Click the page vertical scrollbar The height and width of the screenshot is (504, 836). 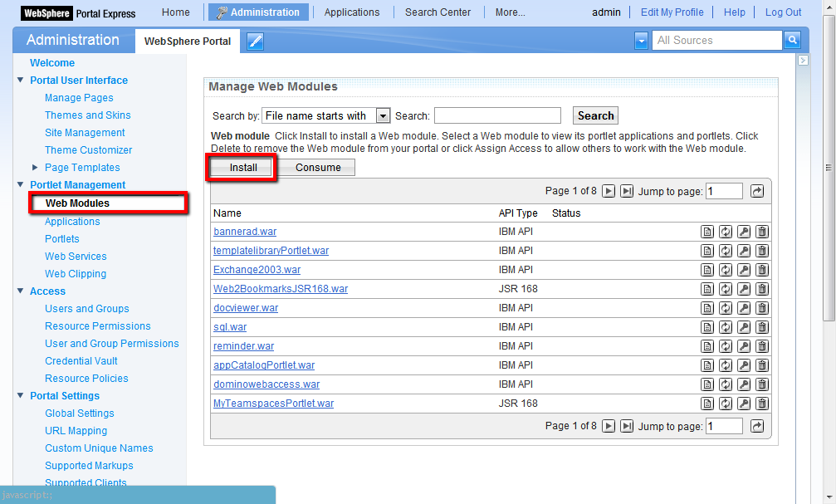coord(829,168)
